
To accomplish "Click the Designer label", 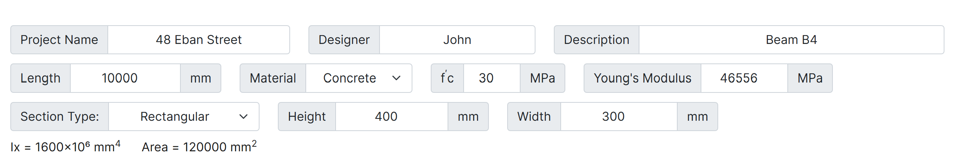I will click(x=344, y=40).
